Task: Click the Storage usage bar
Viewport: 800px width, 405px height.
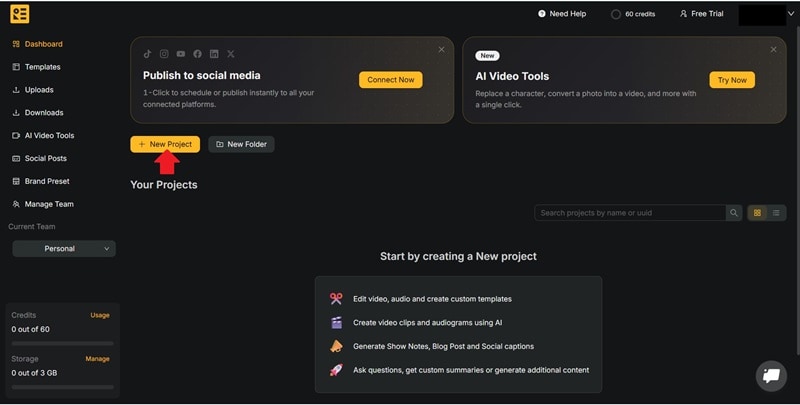Action: tap(63, 387)
